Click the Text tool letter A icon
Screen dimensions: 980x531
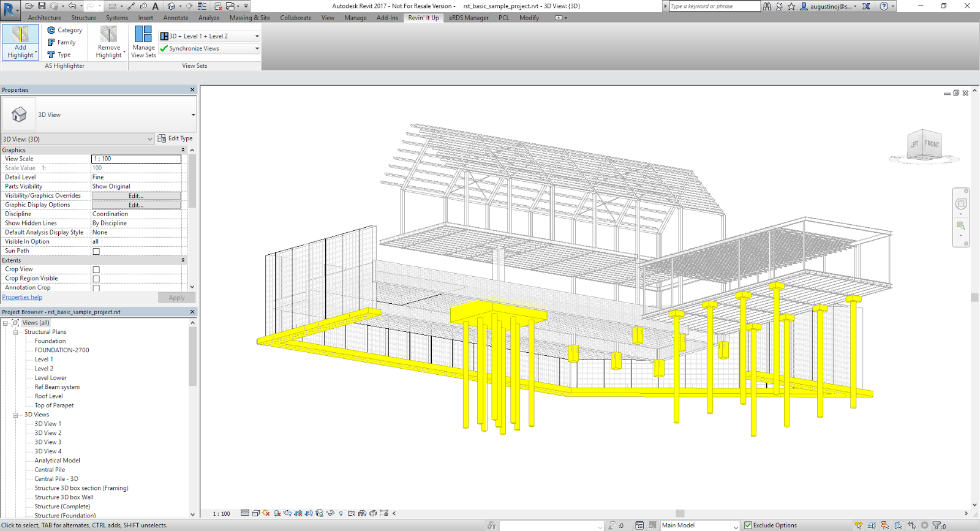pos(156,6)
